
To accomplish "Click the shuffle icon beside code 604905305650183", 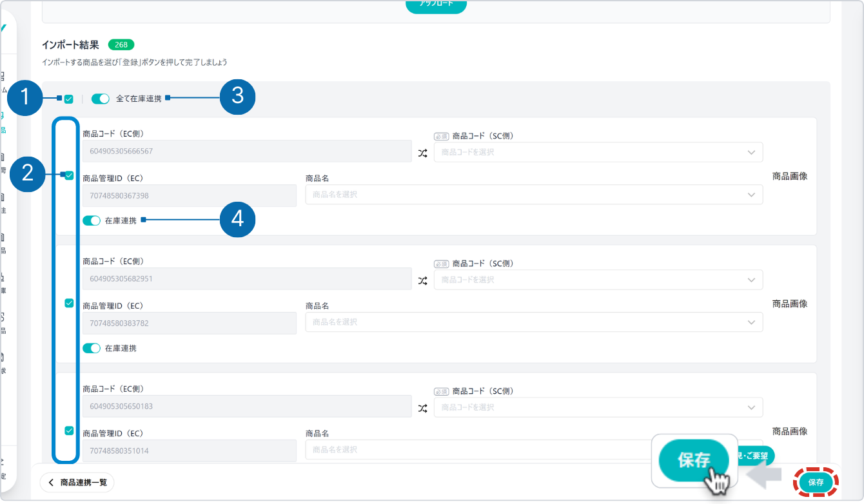I will (422, 408).
